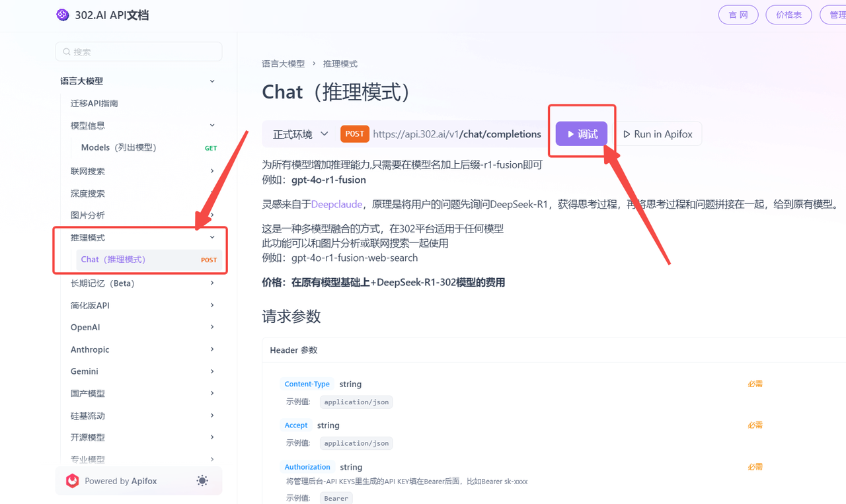Click 必需 label beside Authorization
This screenshot has height=504, width=846.
click(755, 467)
